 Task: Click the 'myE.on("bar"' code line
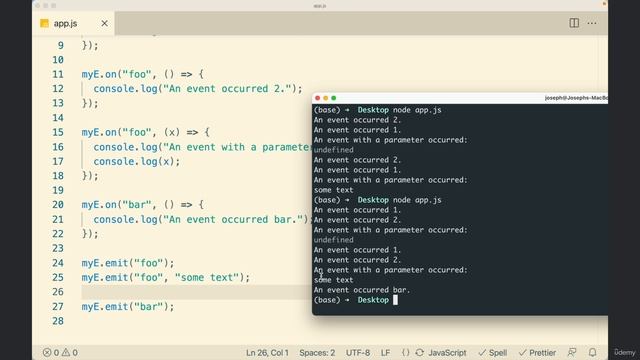coord(142,204)
